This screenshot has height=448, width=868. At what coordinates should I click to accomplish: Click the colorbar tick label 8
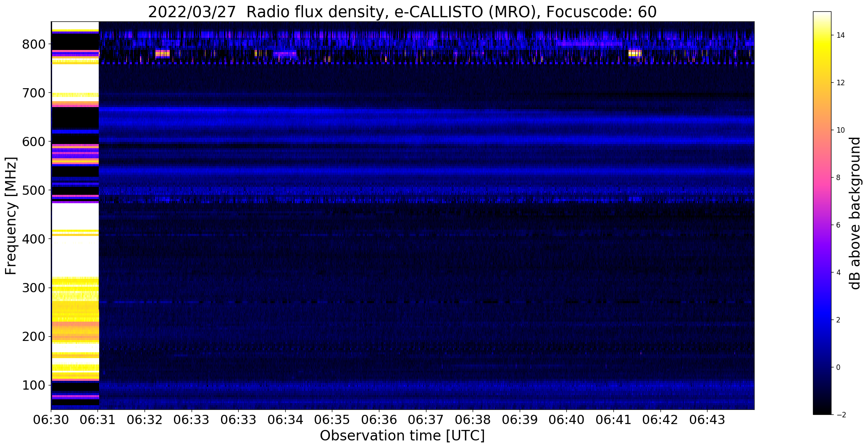click(838, 178)
